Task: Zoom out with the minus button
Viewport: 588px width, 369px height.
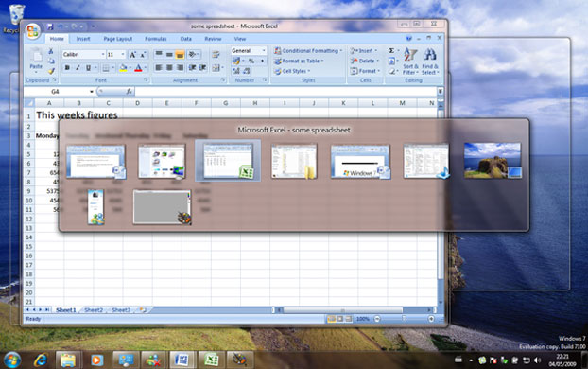Action: tap(377, 319)
